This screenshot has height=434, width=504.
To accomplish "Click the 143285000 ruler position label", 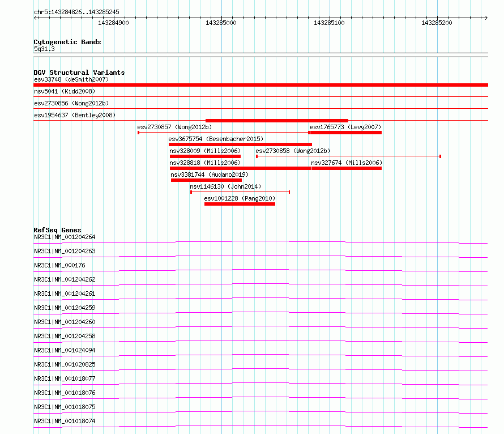I will tap(221, 23).
